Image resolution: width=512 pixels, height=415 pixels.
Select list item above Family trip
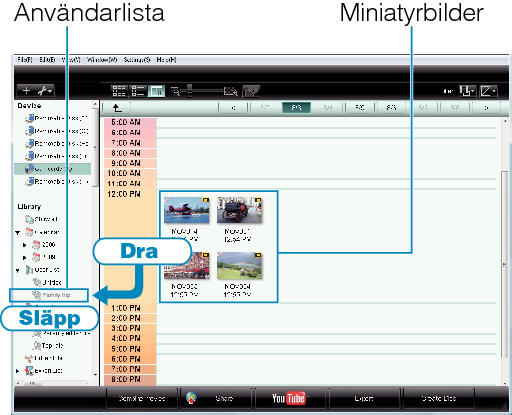52,282
